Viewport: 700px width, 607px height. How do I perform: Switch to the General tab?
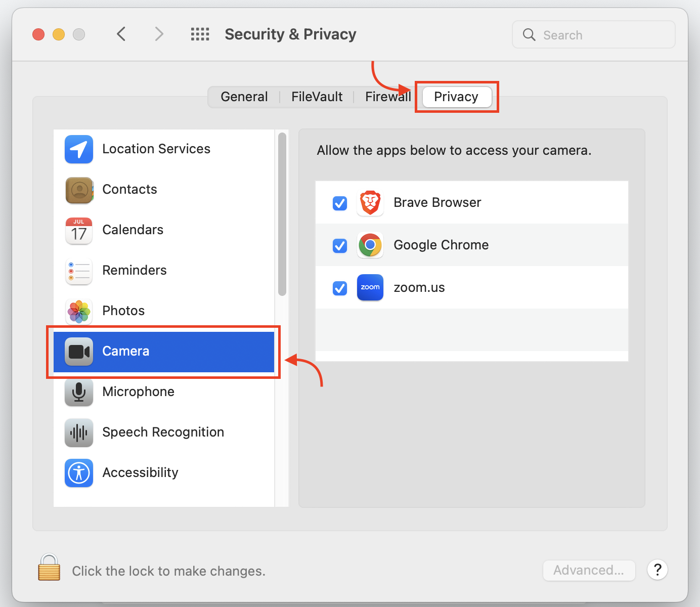[244, 96]
